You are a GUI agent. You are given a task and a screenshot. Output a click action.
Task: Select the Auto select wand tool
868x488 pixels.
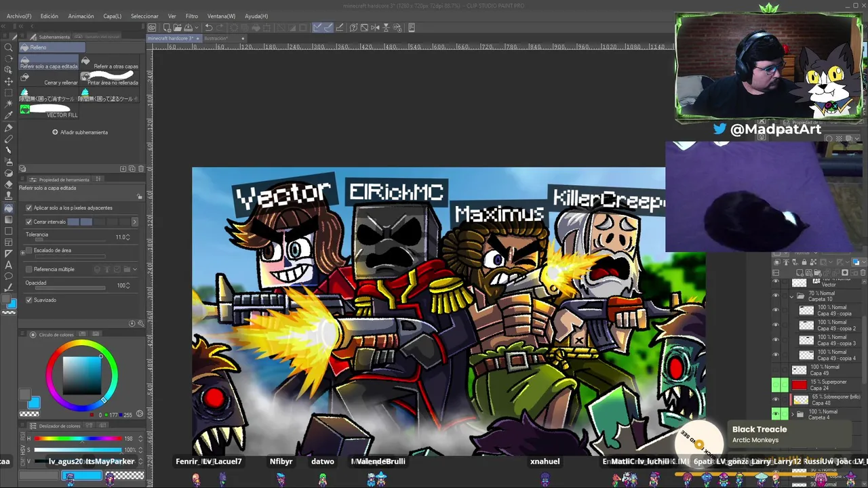[8, 104]
